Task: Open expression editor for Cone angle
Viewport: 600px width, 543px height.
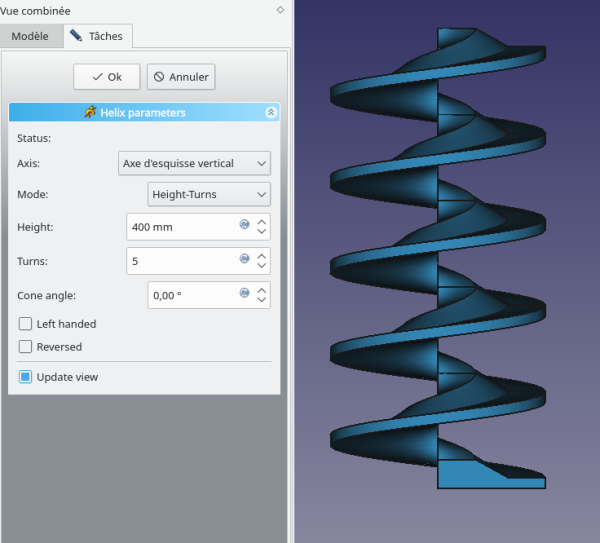Action: click(245, 293)
